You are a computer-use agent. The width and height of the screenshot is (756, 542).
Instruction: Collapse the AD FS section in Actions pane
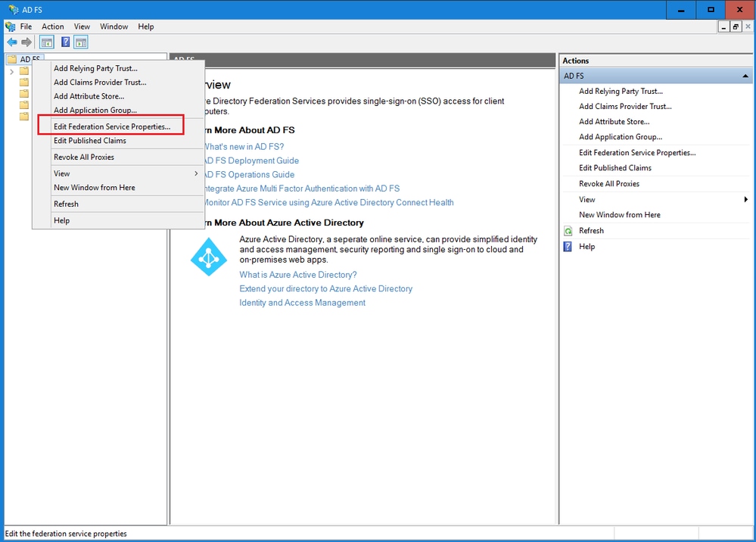745,76
